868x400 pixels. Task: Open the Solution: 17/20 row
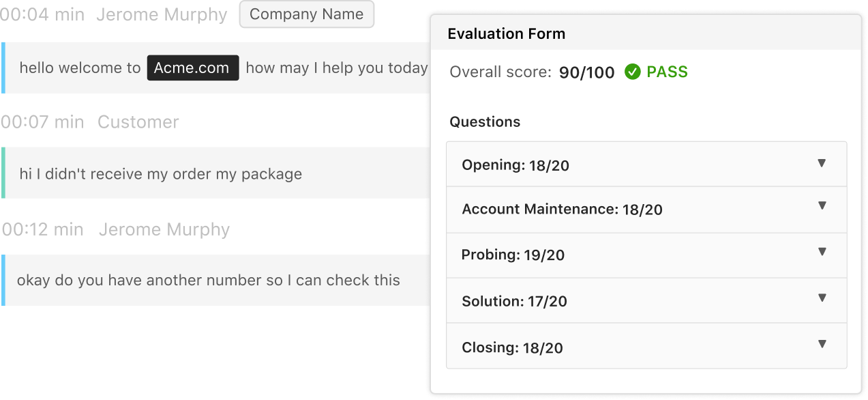pyautogui.click(x=646, y=300)
